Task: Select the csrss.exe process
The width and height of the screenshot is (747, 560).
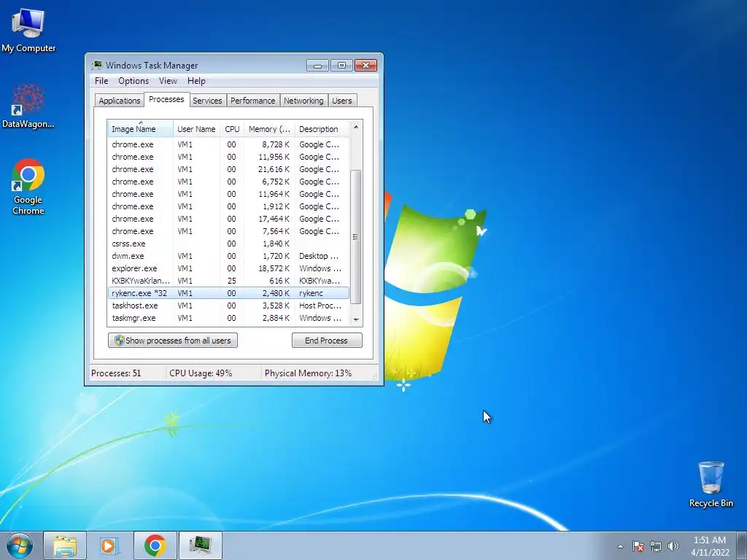Action: [228, 244]
